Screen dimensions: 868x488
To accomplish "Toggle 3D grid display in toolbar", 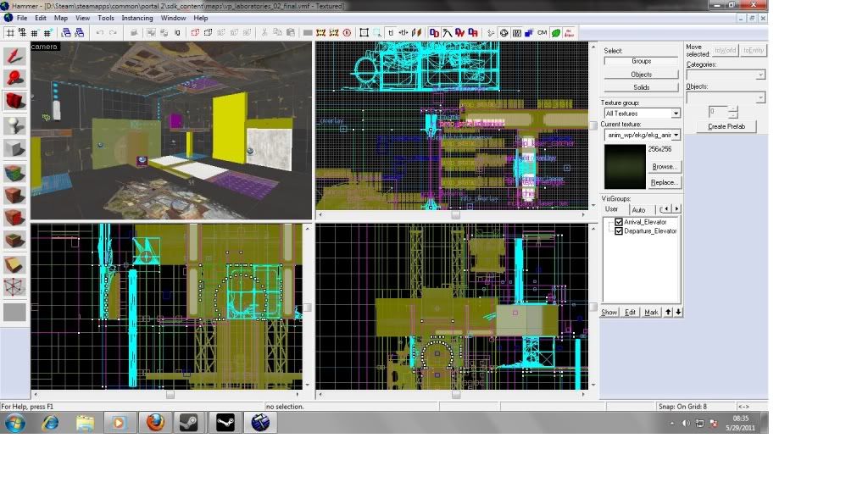I will (22, 33).
